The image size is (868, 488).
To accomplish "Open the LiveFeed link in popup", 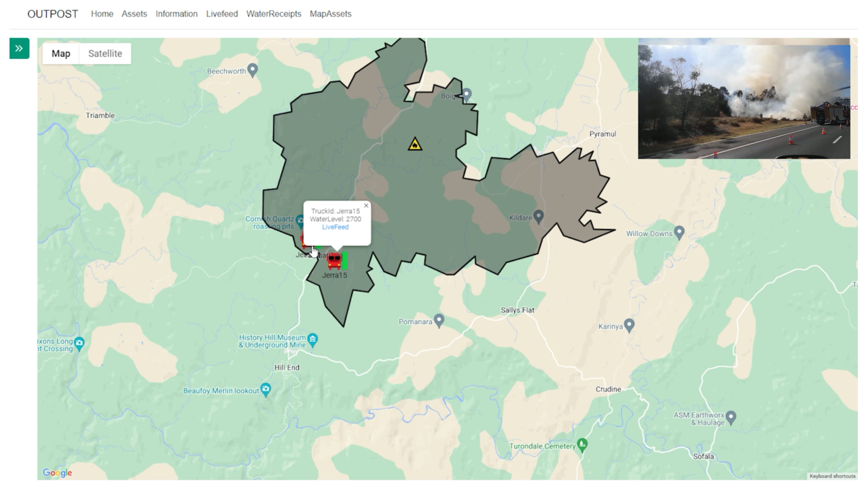I will 335,227.
